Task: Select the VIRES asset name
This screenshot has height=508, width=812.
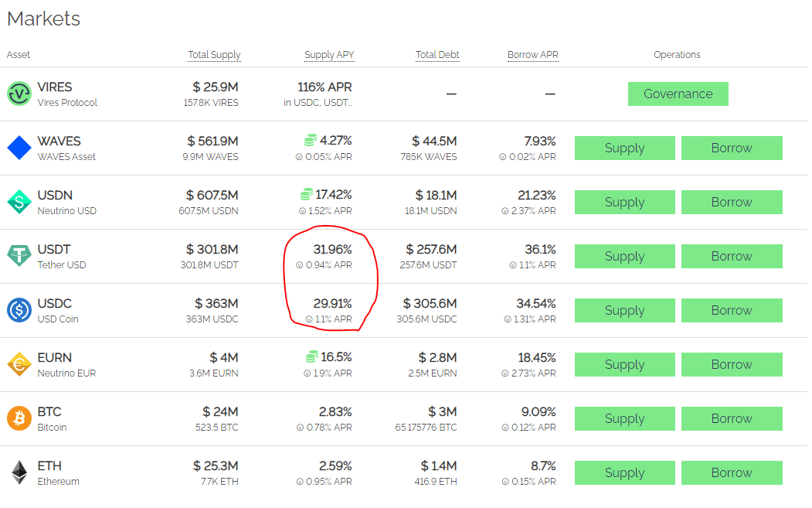Action: (x=55, y=87)
